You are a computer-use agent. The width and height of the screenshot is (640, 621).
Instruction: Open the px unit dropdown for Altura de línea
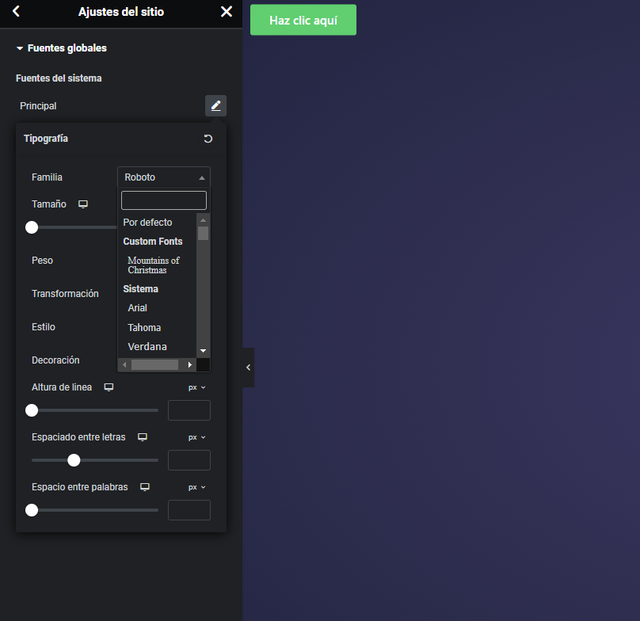point(197,387)
